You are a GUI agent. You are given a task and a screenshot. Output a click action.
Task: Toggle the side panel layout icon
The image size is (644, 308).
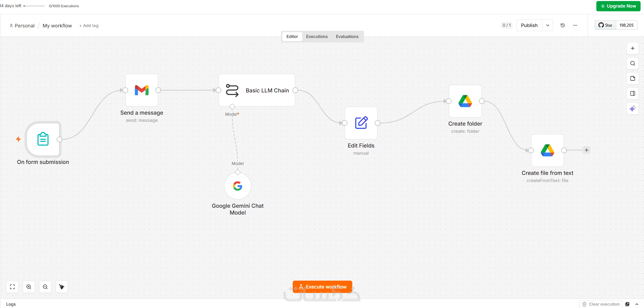(x=632, y=93)
